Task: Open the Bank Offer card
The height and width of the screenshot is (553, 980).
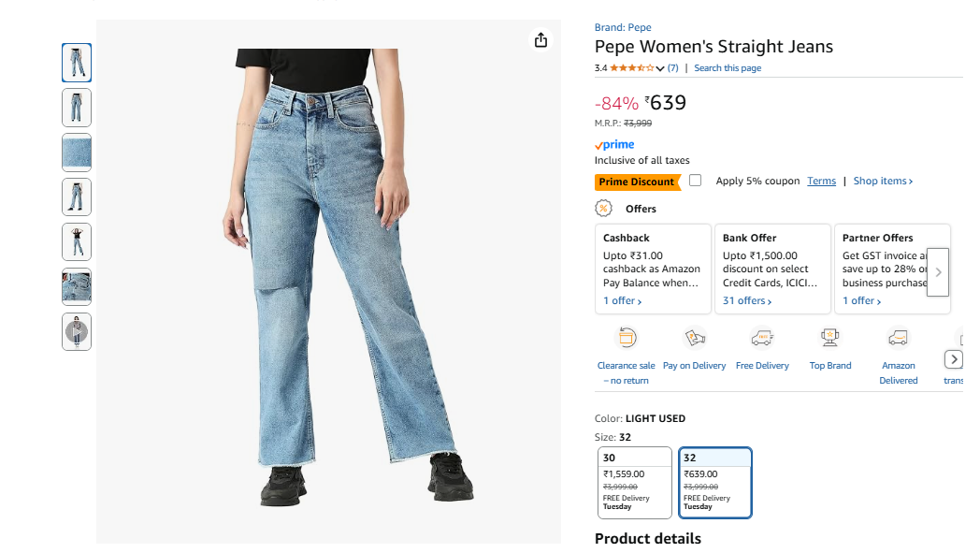Action: [772, 269]
